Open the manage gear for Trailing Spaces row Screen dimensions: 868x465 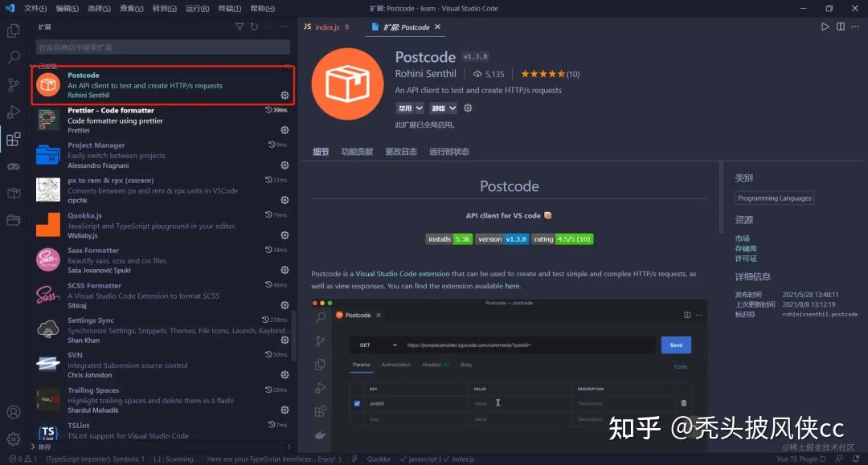(285, 410)
